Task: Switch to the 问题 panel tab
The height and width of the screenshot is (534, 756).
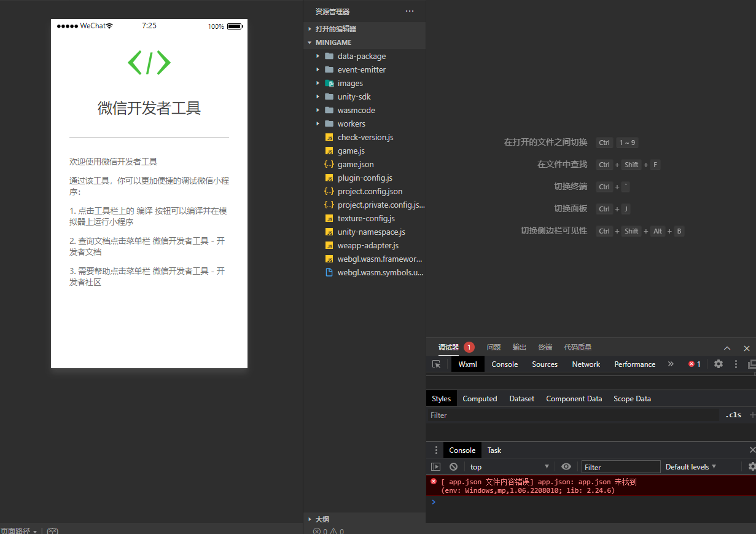Action: point(494,348)
